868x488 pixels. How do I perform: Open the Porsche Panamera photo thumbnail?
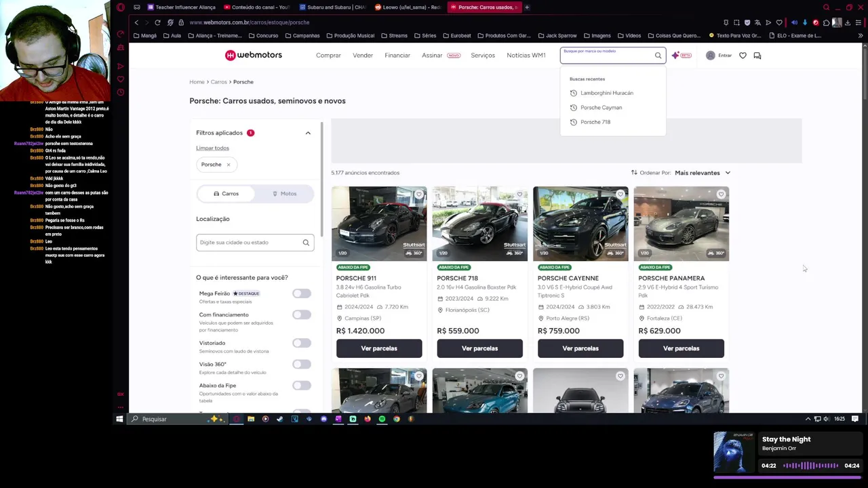(x=681, y=224)
